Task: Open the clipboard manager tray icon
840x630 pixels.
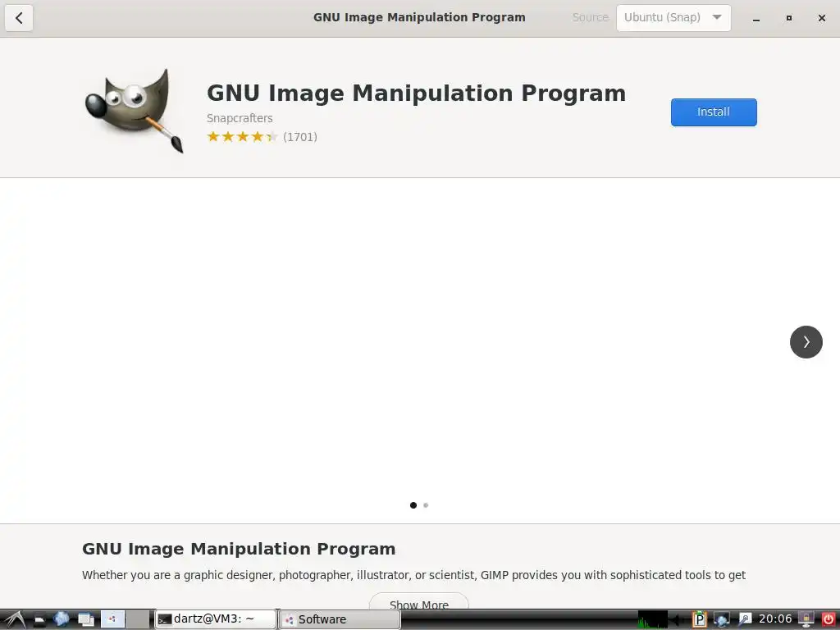Action: coord(699,620)
